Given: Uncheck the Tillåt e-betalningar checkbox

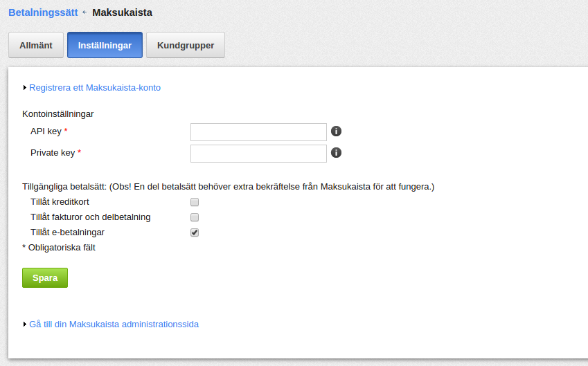Looking at the screenshot, I should click(x=194, y=232).
